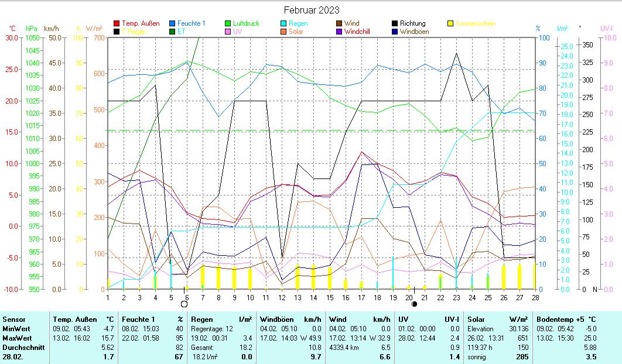Select the 'Windchill' legend label
This screenshot has height=364, width=622.
pyautogui.click(x=357, y=32)
